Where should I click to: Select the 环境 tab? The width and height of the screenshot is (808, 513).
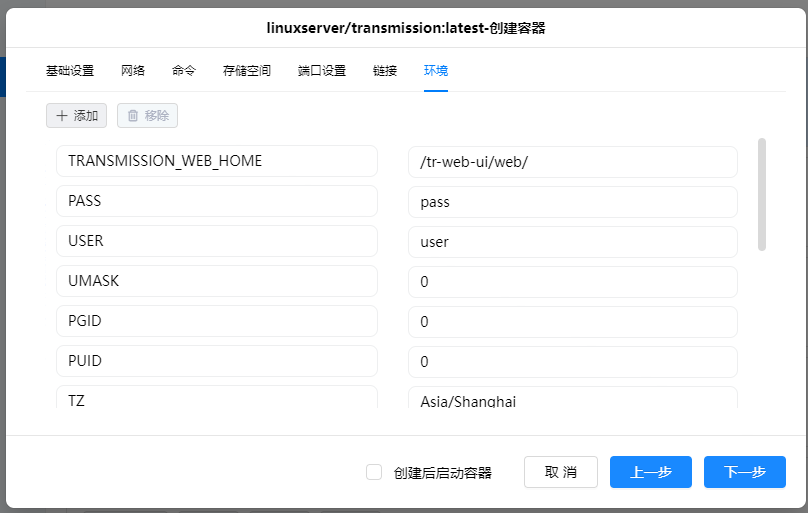pos(436,71)
